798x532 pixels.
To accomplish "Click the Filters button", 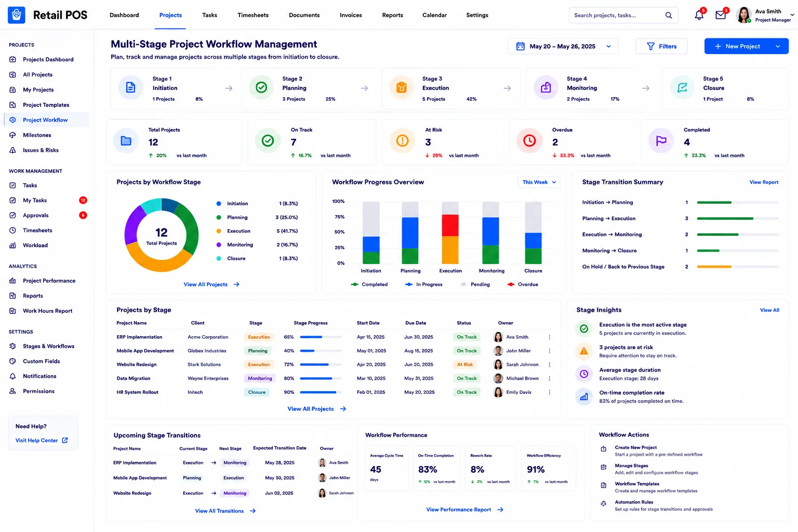I will tap(661, 46).
